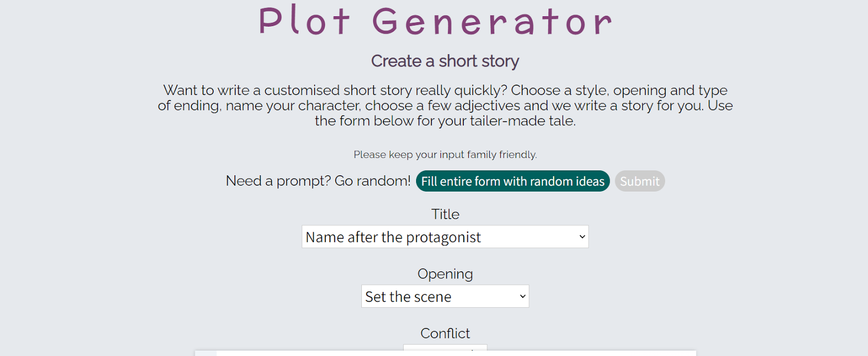The width and height of the screenshot is (868, 356).
Task: Click the Need a prompt? Go random! text
Action: point(318,181)
